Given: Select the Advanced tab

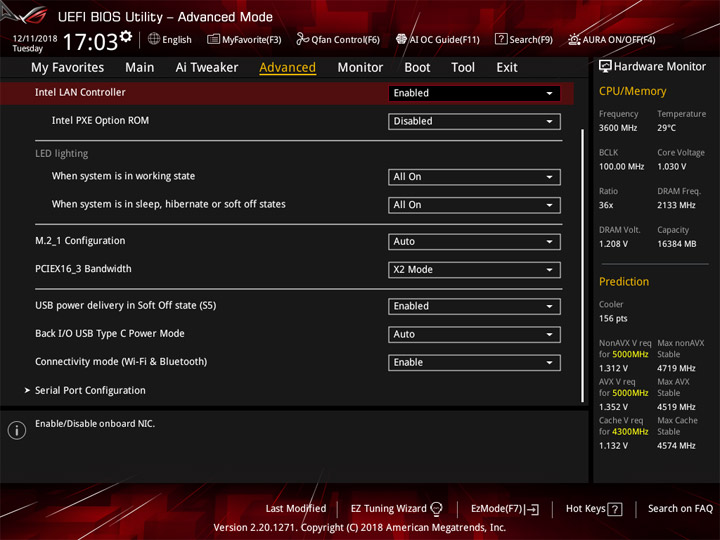Looking at the screenshot, I should pyautogui.click(x=287, y=68).
